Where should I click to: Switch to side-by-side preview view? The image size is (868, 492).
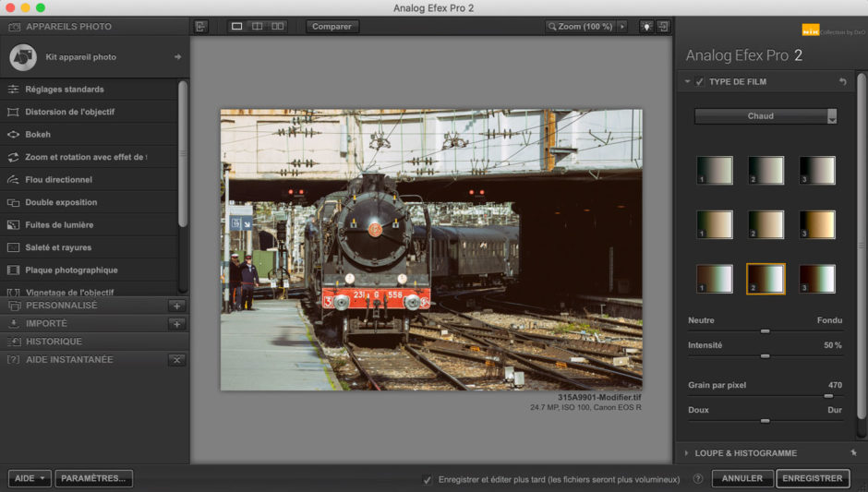277,27
